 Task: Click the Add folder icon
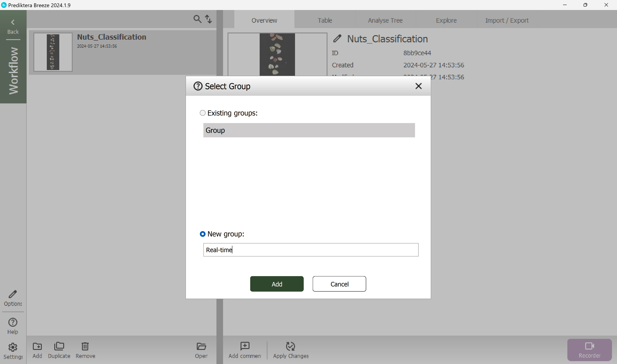tap(37, 346)
